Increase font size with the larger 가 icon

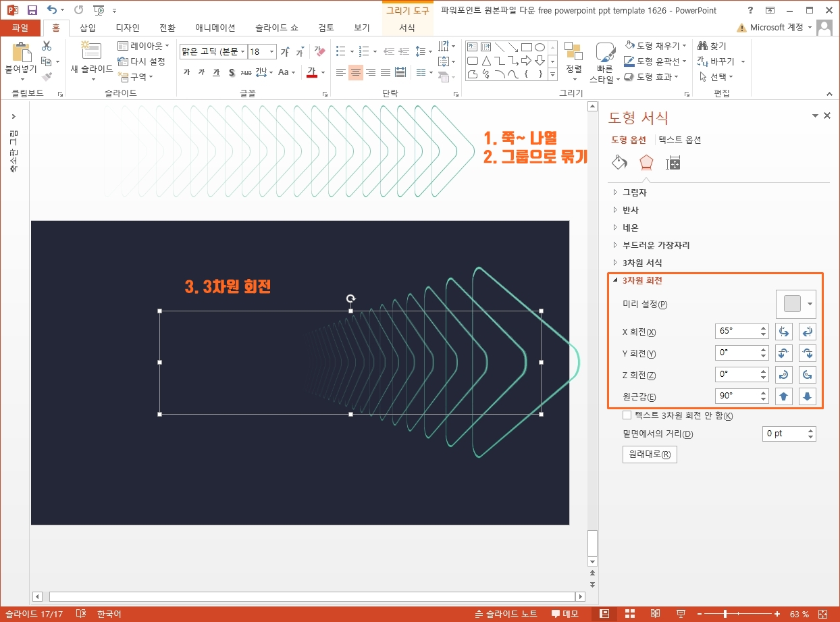pyautogui.click(x=284, y=51)
